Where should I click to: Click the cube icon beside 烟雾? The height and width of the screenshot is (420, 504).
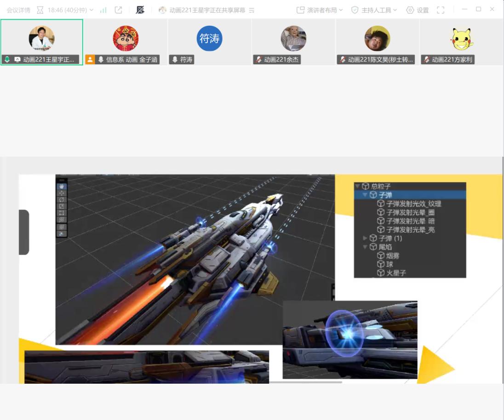[x=381, y=255]
